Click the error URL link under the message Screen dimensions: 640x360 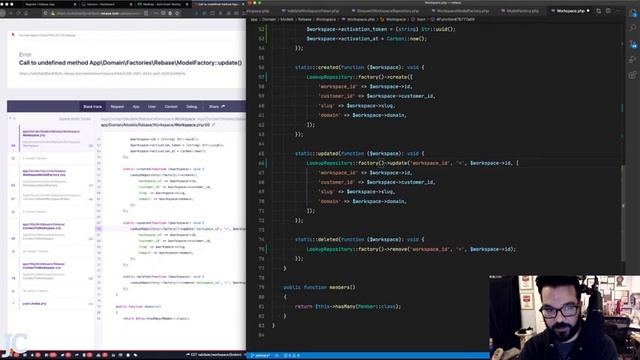tap(102, 74)
